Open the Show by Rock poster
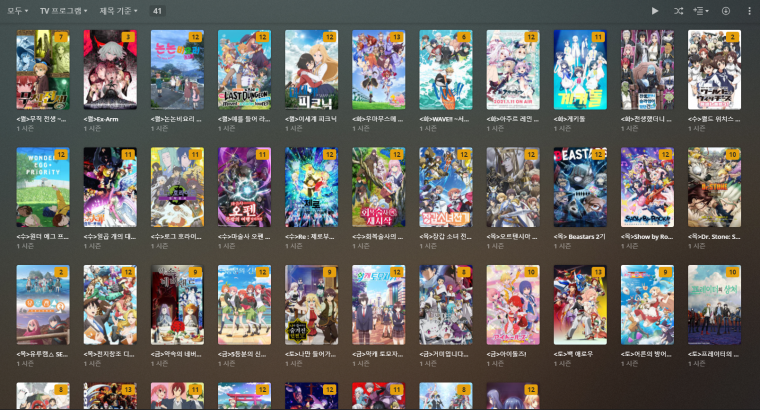The height and width of the screenshot is (410, 760). point(648,187)
